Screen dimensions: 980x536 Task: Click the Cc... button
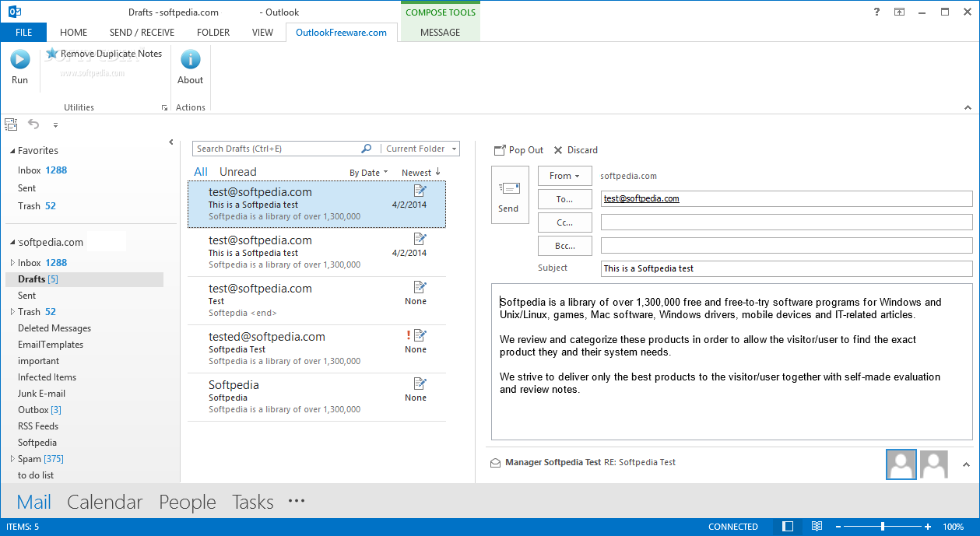click(564, 222)
